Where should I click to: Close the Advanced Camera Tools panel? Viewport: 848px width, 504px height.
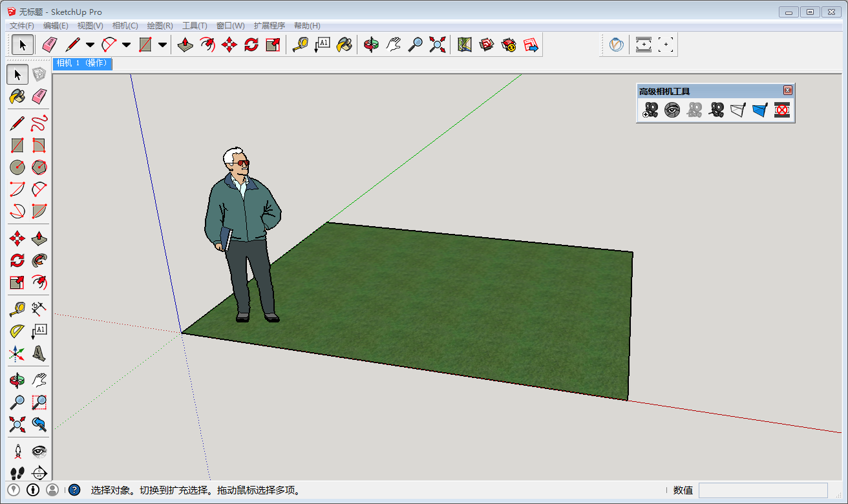click(787, 90)
